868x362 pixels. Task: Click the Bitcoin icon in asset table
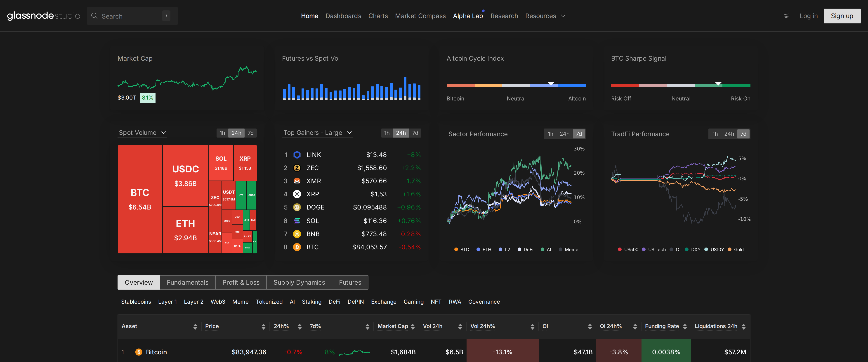coord(139,352)
